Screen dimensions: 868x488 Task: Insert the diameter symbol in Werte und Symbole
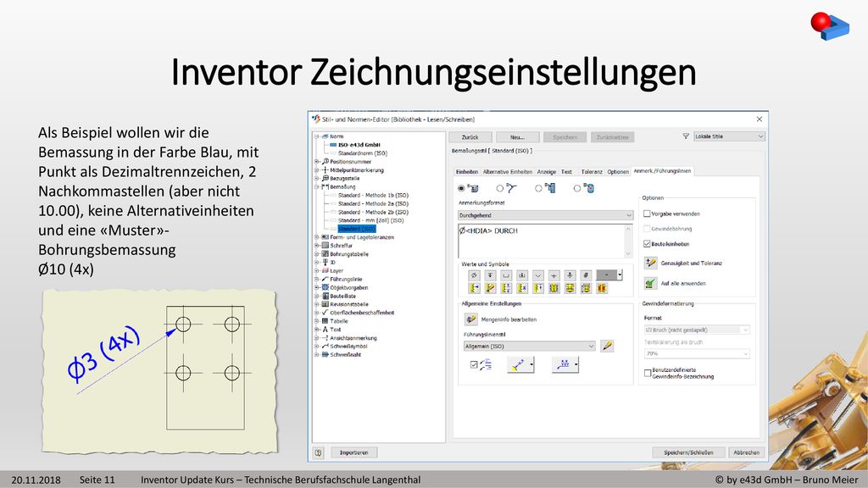tap(474, 275)
